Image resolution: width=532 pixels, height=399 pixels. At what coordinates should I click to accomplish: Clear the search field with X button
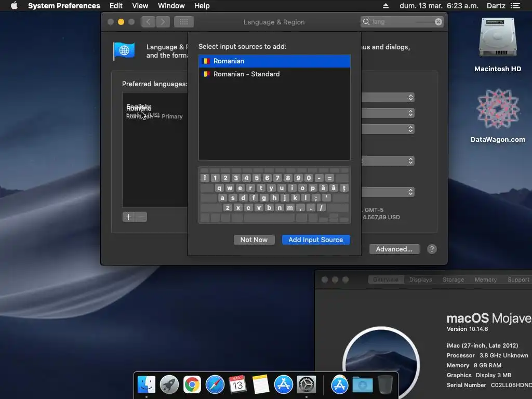click(x=438, y=22)
